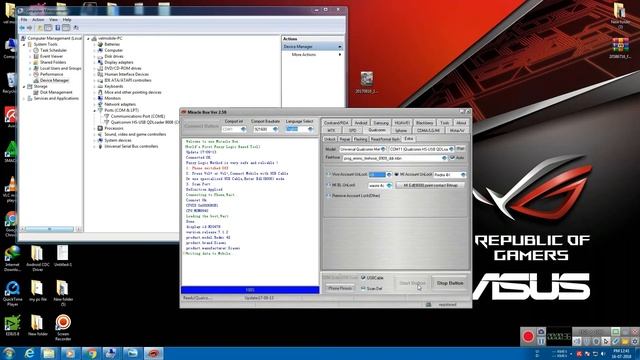This screenshot has height=360, width=640.
Task: Click the console tree horizontal scrollbar
Action: (50, 229)
